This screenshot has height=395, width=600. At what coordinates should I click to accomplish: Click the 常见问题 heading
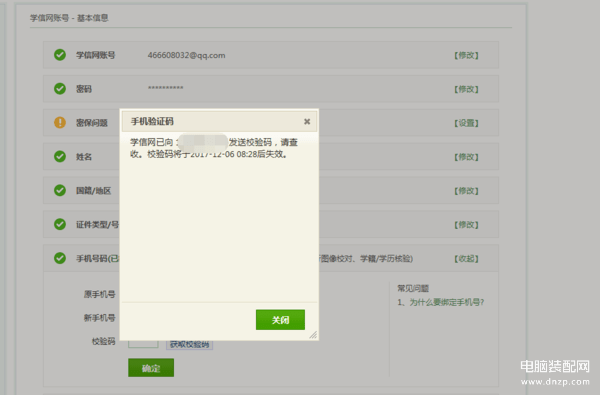(x=413, y=288)
